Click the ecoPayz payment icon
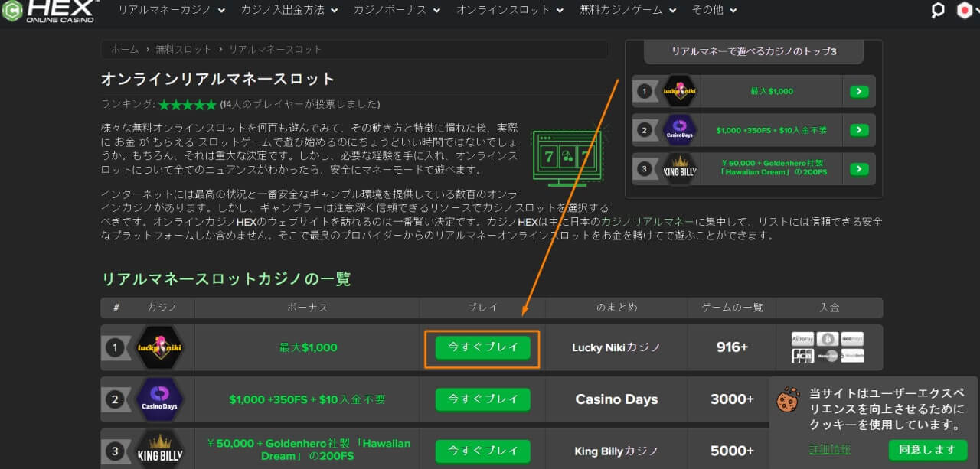 pyautogui.click(x=852, y=339)
